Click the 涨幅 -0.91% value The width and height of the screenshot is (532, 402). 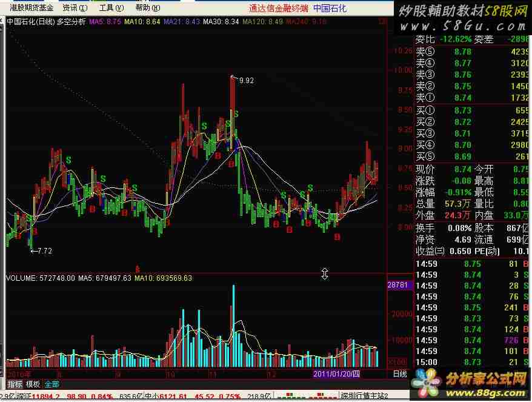tap(458, 192)
